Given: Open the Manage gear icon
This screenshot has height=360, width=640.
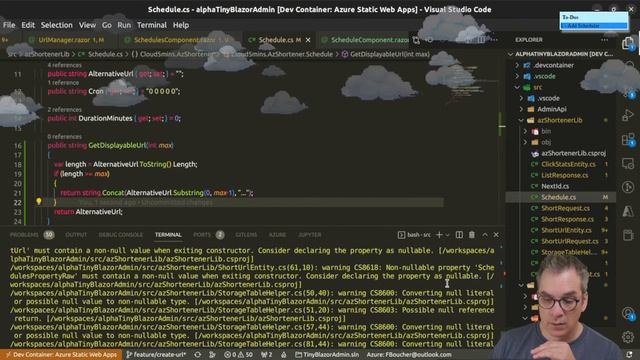Looking at the screenshot, I should click(628, 337).
